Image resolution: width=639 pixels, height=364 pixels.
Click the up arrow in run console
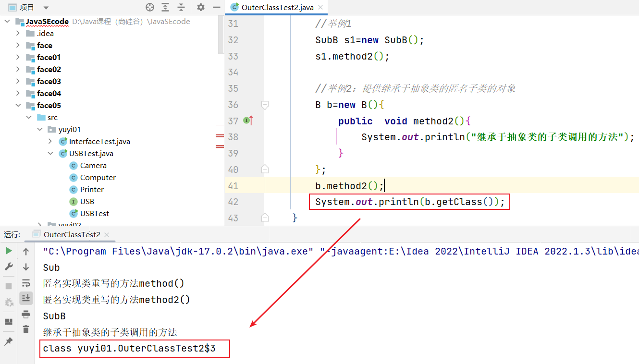tap(26, 251)
